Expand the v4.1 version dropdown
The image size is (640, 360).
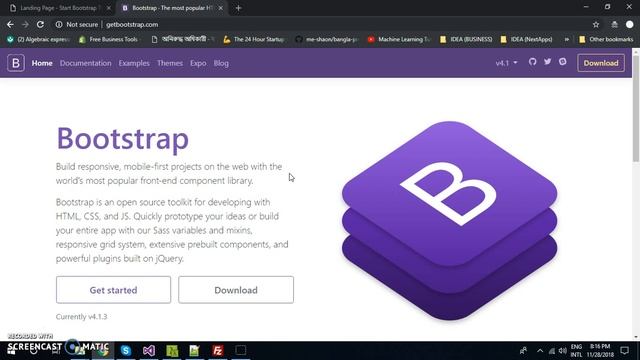(x=506, y=63)
